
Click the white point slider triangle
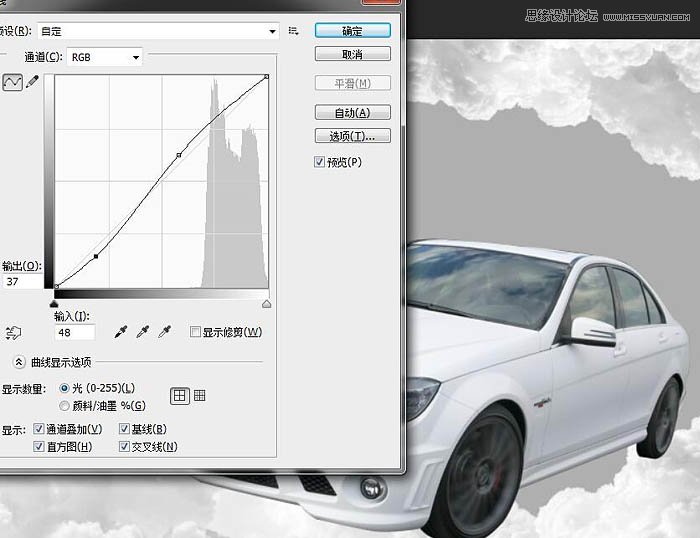[266, 303]
